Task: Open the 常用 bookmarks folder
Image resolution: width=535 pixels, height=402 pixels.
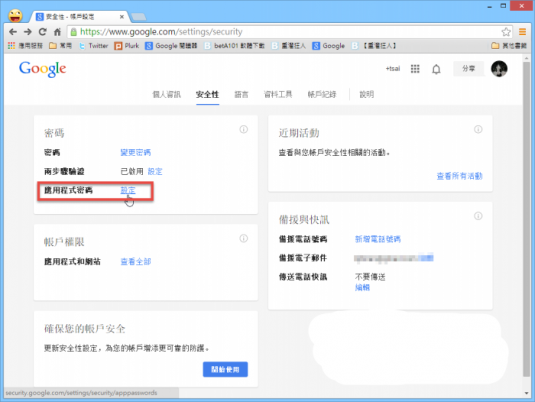Action: tap(60, 46)
